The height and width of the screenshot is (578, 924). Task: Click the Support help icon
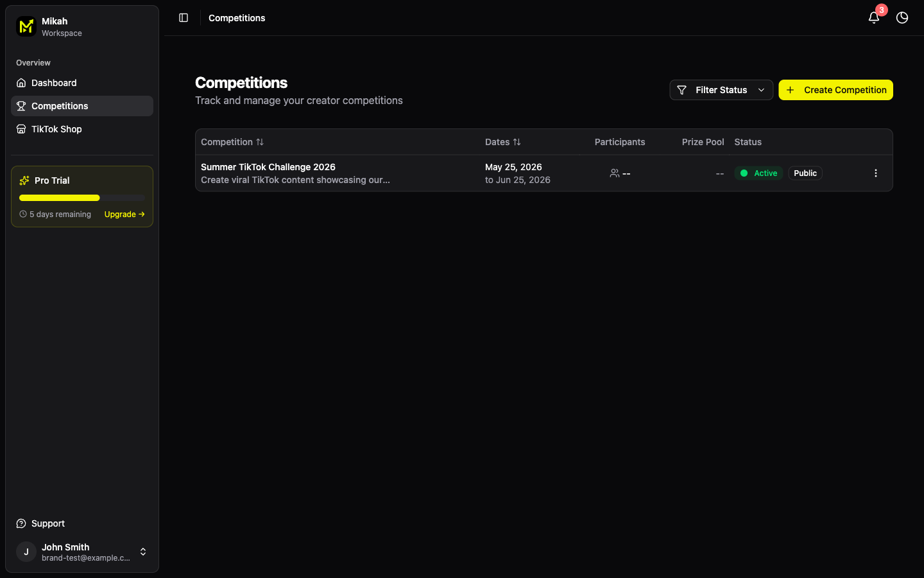(21, 523)
